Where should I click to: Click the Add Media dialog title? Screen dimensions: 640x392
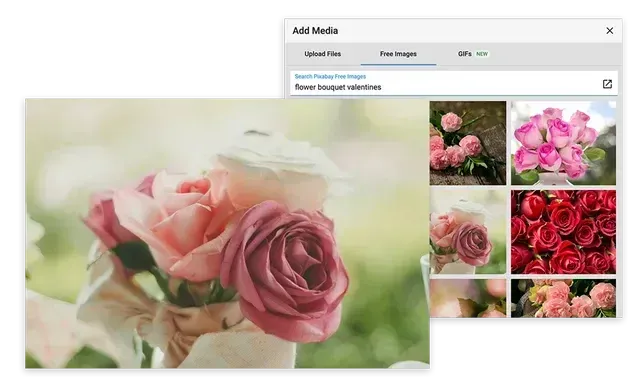click(315, 31)
